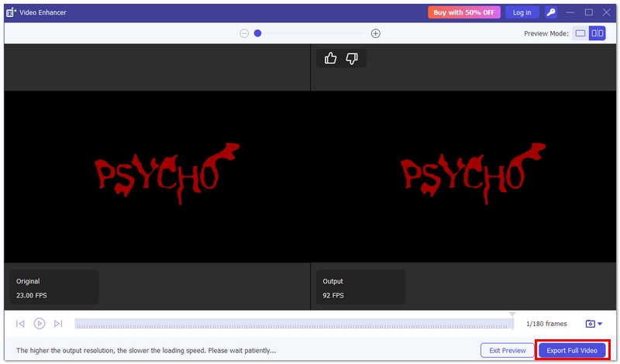Maximize the Video Enhancer window
The width and height of the screenshot is (620, 364).
click(589, 12)
